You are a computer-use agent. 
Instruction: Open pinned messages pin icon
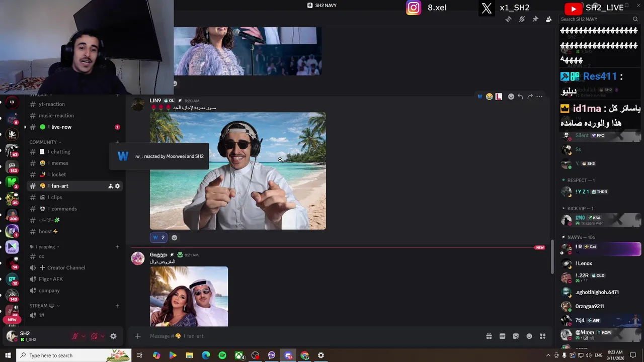tap(535, 19)
